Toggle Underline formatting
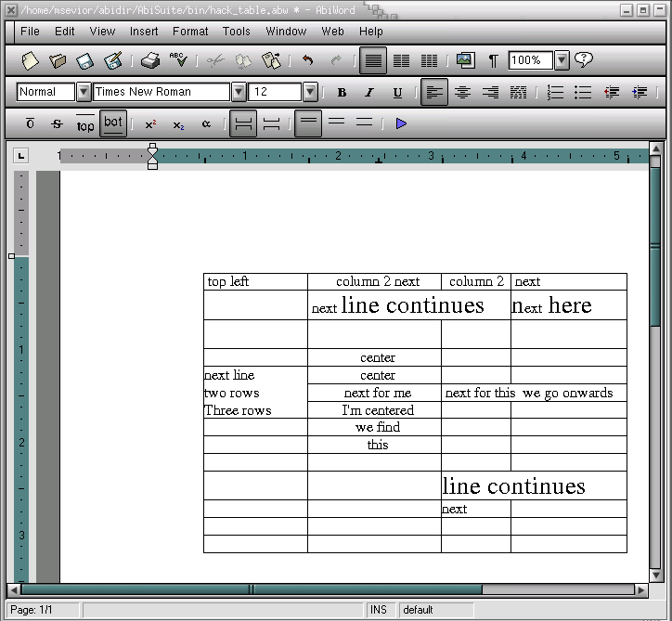This screenshot has width=672, height=621. pyautogui.click(x=397, y=92)
